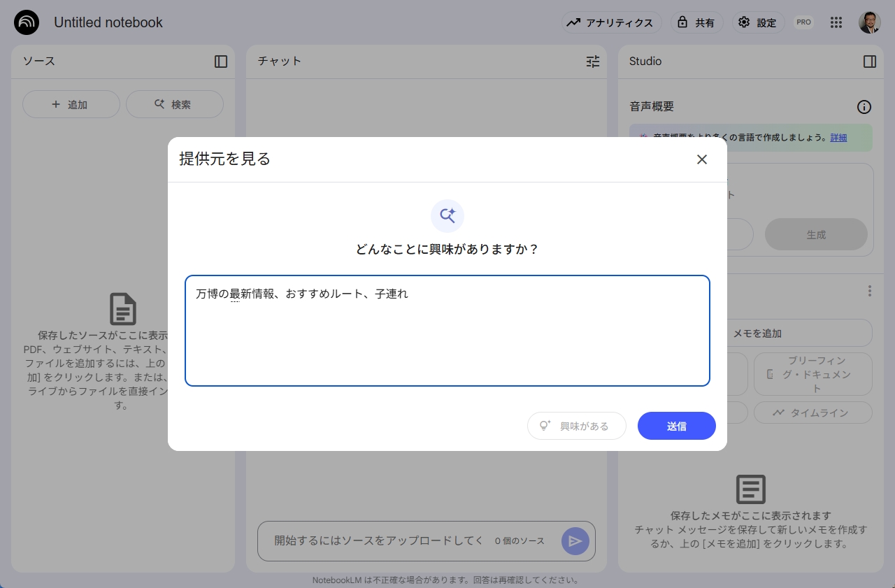Click the チャット panel heading
The width and height of the screenshot is (895, 588).
tap(280, 61)
